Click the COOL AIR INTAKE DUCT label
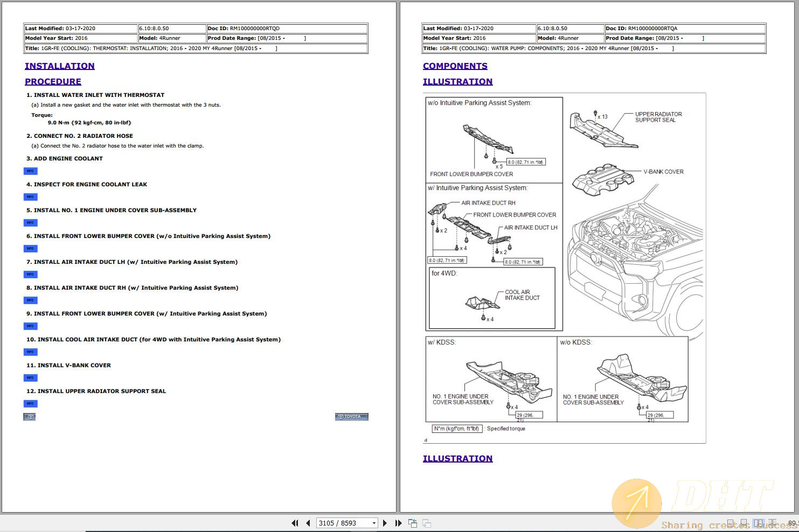Image resolution: width=799 pixels, height=532 pixels. (x=522, y=295)
